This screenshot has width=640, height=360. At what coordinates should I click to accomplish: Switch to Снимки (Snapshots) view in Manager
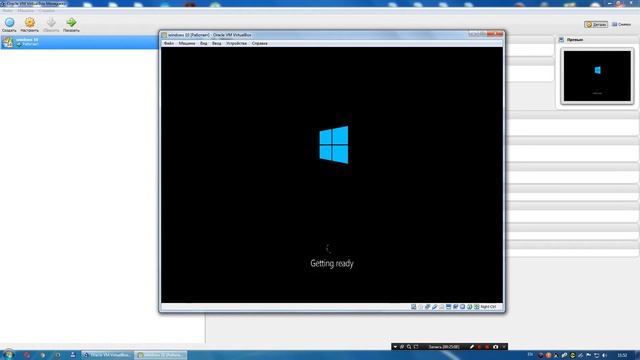click(x=622, y=24)
